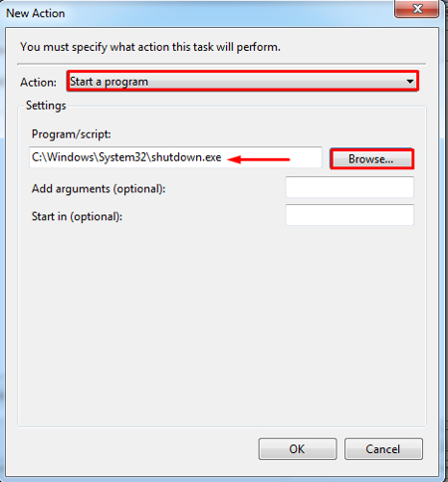Select the Start a program text
This screenshot has width=448, height=482.
coord(109,82)
